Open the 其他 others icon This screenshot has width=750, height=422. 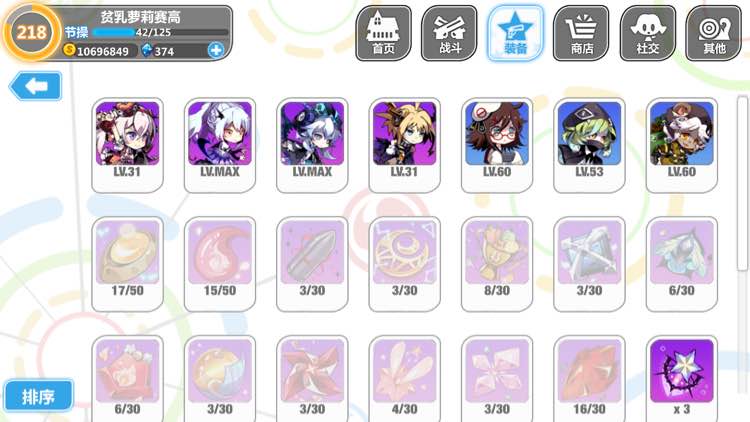click(714, 33)
